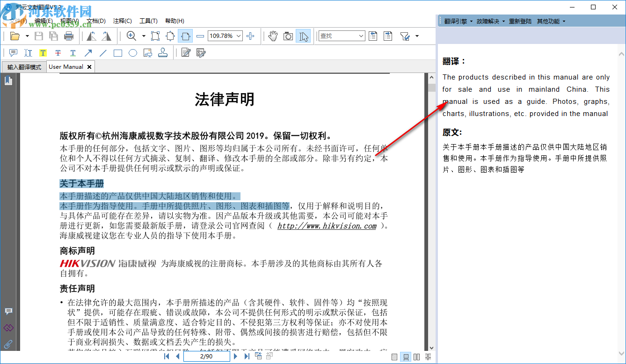Go to the next page
The width and height of the screenshot is (626, 364).
pyautogui.click(x=235, y=357)
